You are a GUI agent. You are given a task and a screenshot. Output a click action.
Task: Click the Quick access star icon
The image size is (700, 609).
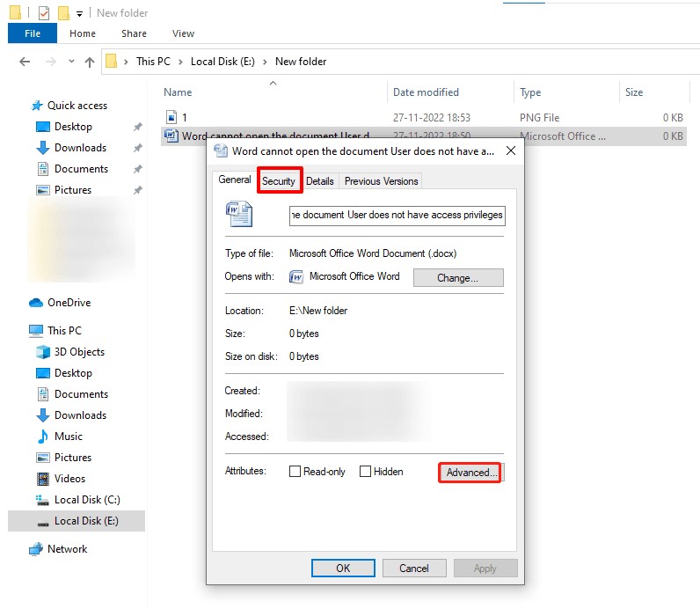click(37, 106)
